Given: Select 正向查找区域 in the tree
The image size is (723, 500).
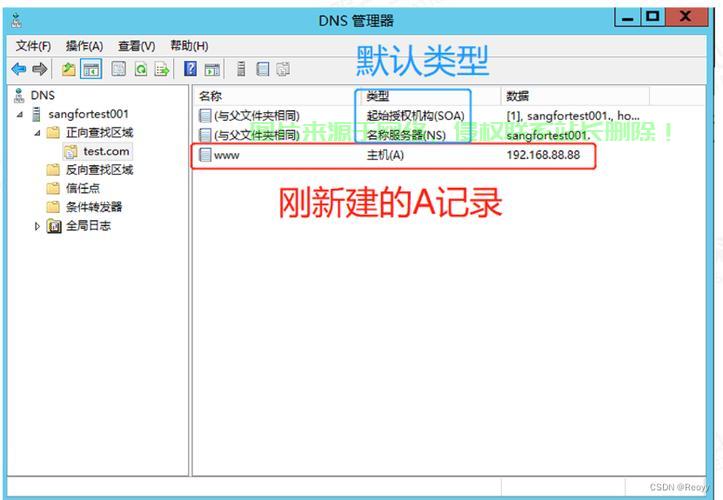Looking at the screenshot, I should point(100,133).
